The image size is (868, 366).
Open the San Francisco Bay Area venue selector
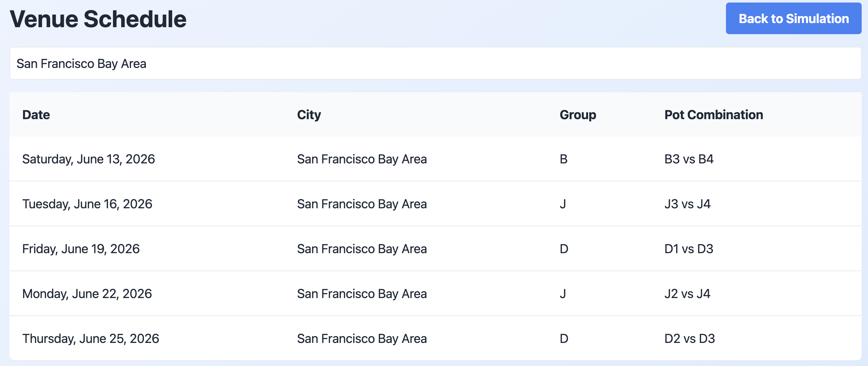(435, 64)
